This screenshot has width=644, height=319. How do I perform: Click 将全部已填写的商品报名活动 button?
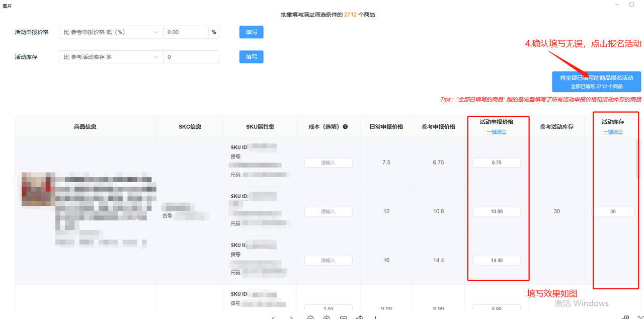coord(596,81)
